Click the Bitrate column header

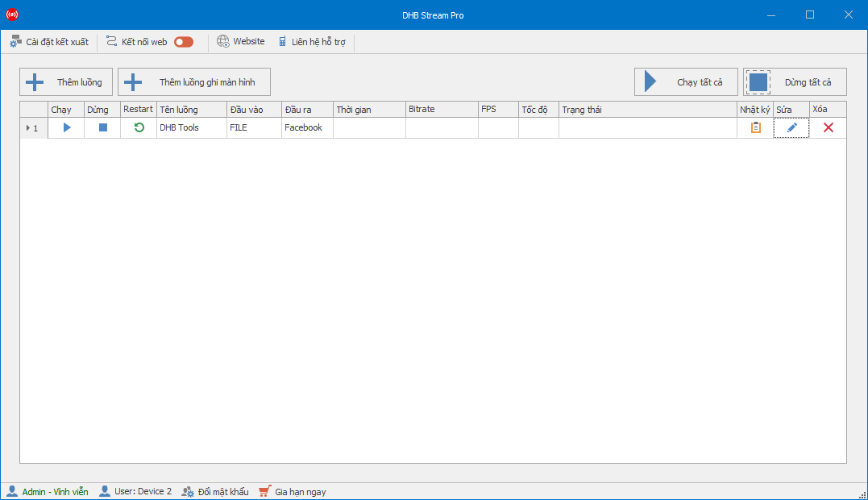click(x=442, y=110)
